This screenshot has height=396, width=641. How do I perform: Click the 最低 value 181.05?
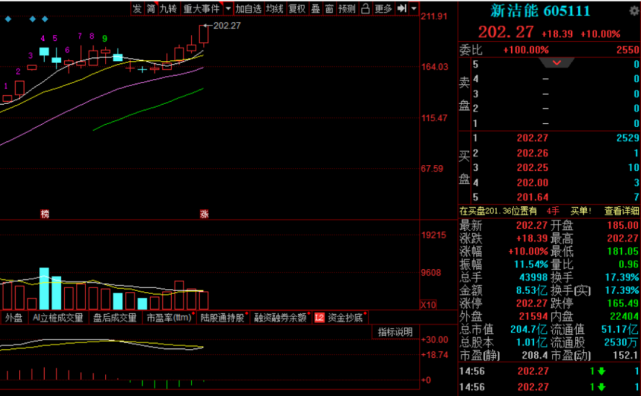(622, 251)
